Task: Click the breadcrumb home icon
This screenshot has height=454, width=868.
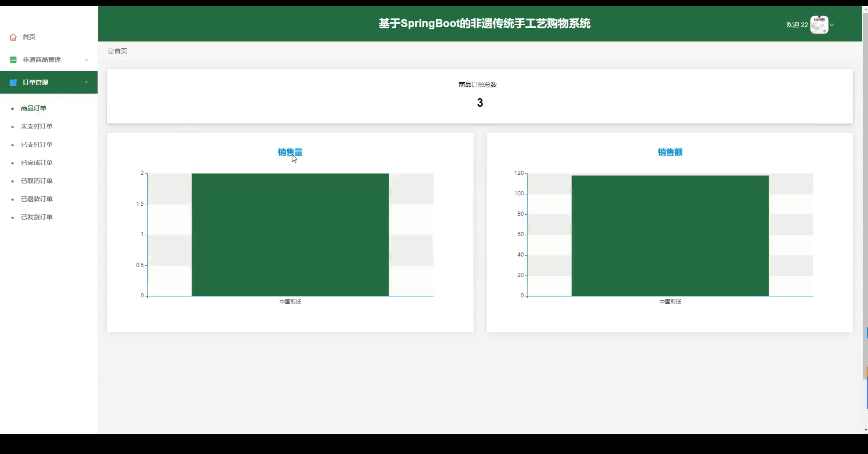Action: [111, 51]
